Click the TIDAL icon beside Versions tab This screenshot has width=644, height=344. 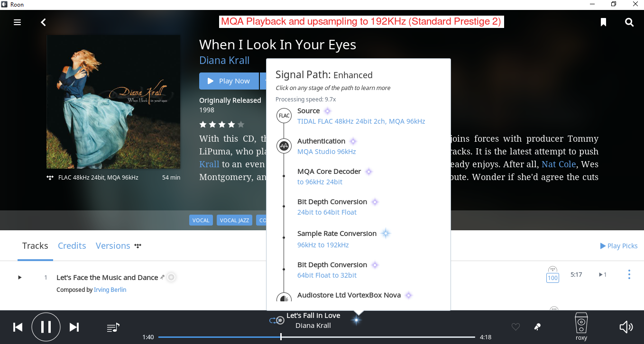(138, 246)
